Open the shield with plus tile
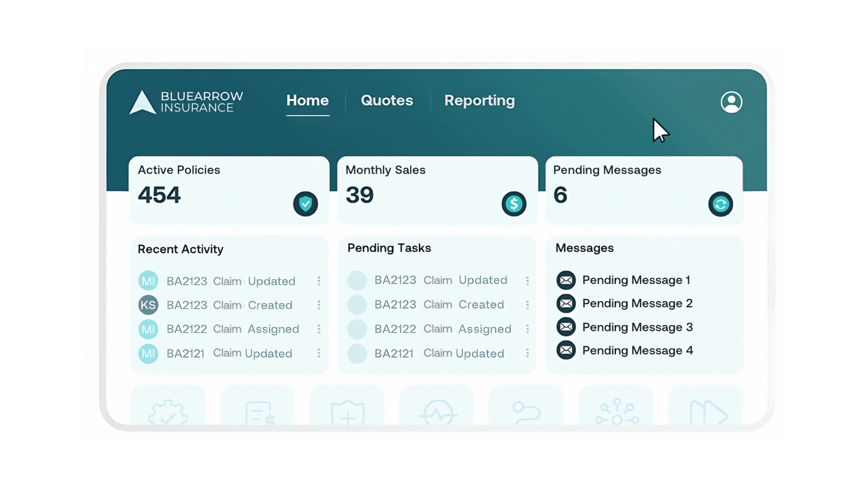This screenshot has width=868, height=488. click(x=347, y=406)
